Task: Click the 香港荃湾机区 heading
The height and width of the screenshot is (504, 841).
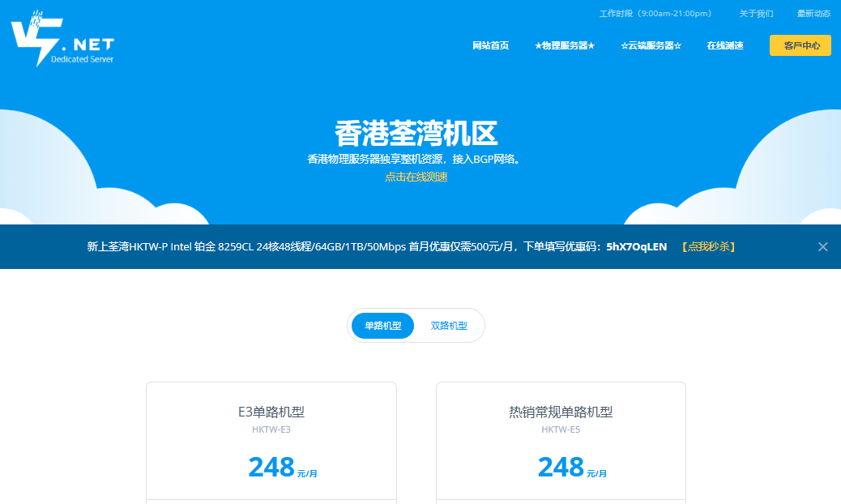Action: (416, 133)
